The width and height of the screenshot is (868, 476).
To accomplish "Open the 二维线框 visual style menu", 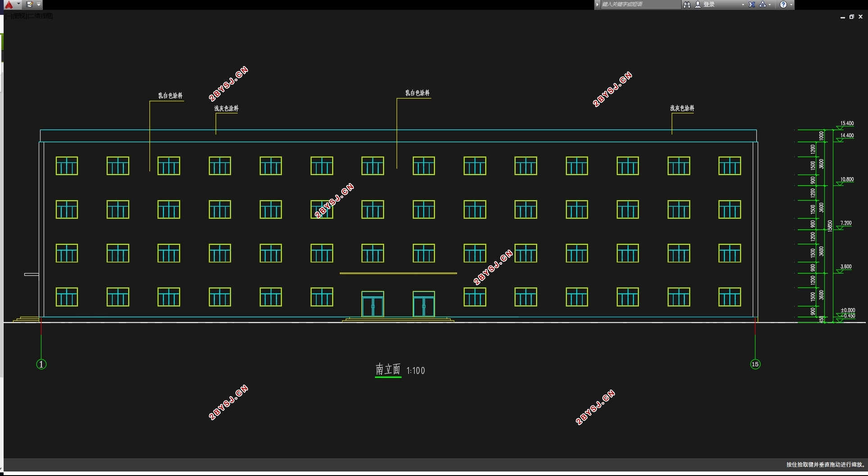I will (x=41, y=16).
